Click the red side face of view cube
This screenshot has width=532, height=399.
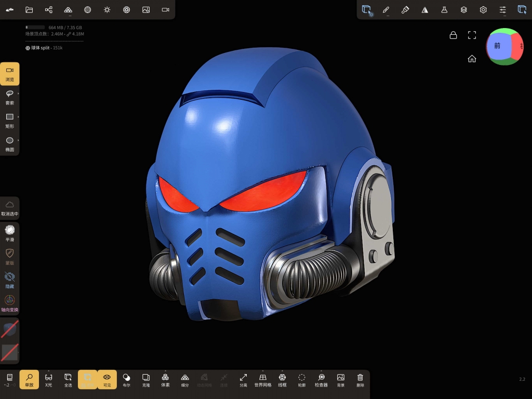point(517,47)
